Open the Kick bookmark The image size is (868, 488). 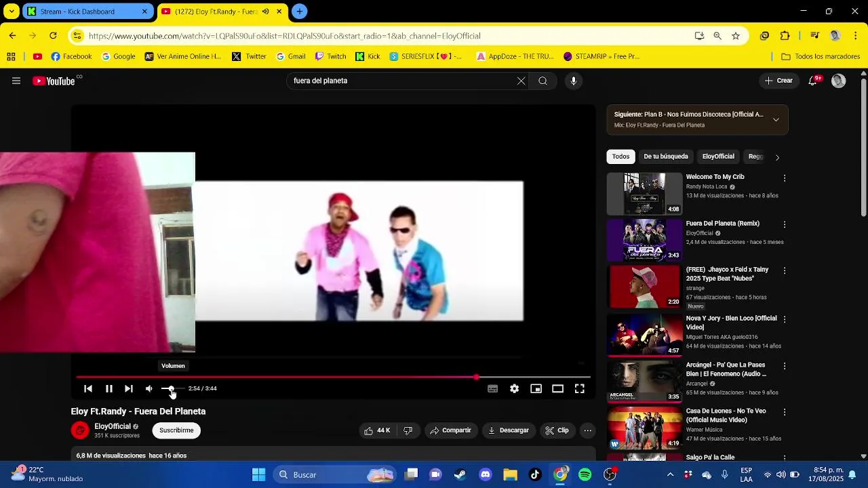pos(368,56)
